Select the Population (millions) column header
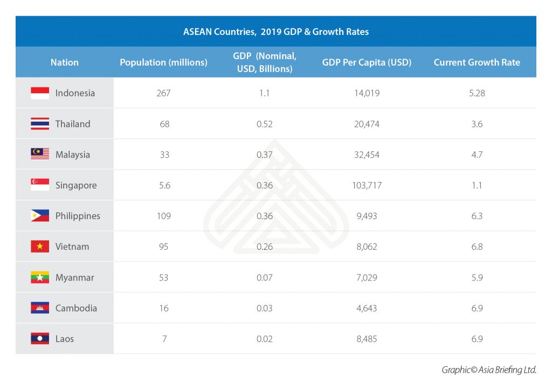The width and height of the screenshot is (552, 392). [163, 62]
